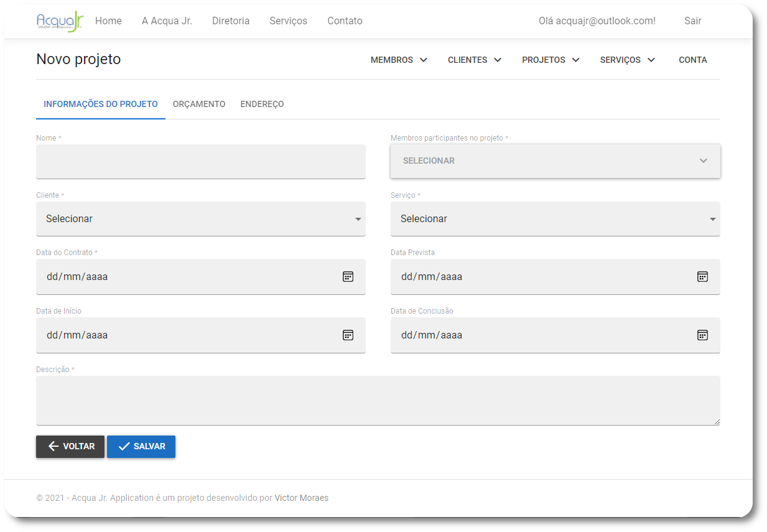The width and height of the screenshot is (767, 532).
Task: Click the Salvar button
Action: point(141,446)
